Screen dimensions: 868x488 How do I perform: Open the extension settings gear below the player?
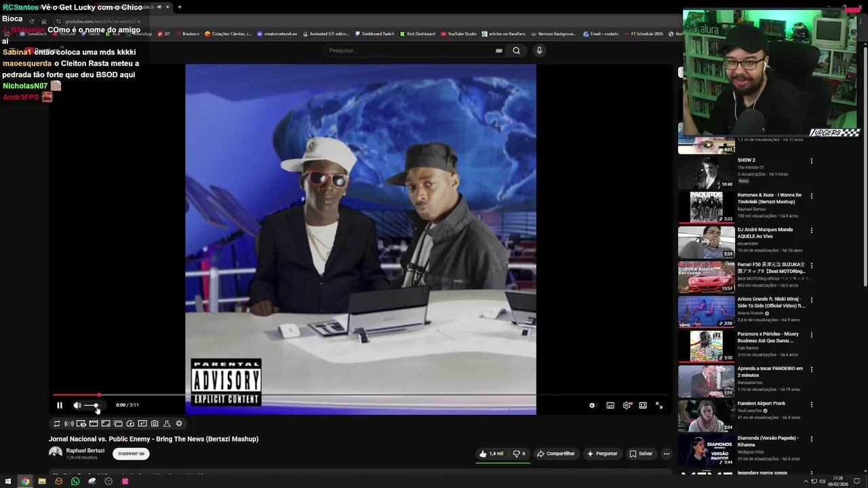click(179, 424)
